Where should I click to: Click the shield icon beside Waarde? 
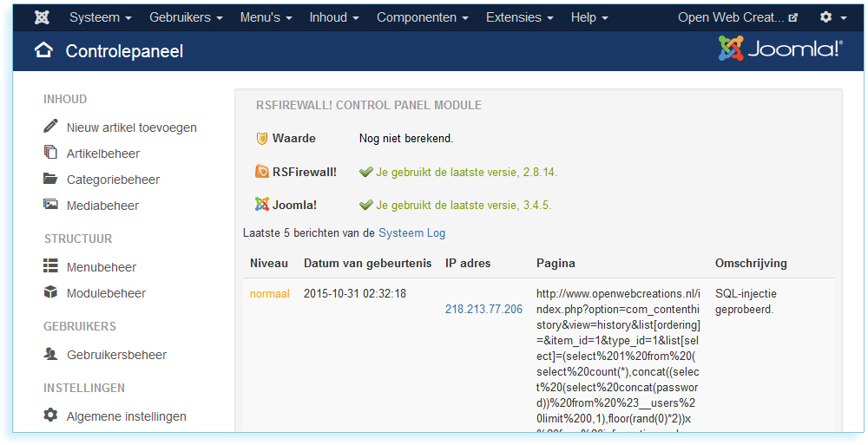(x=262, y=139)
